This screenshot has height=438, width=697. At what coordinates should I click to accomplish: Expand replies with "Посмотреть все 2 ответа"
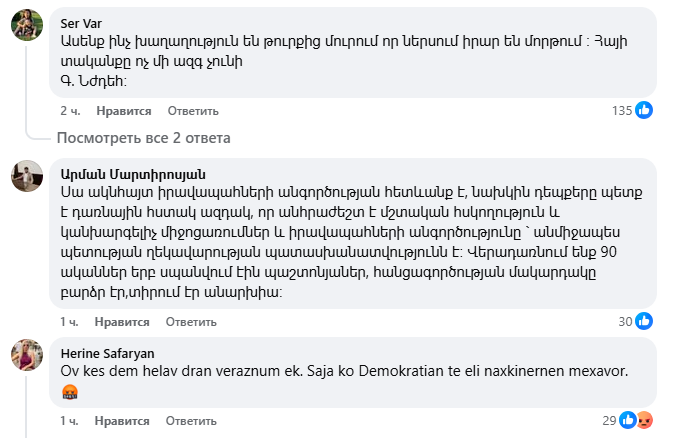point(144,137)
